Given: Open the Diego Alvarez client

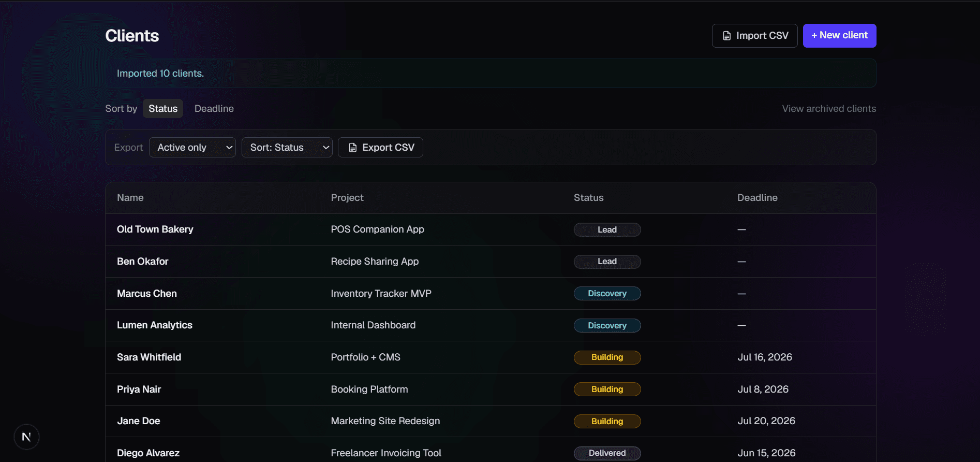Looking at the screenshot, I should click(149, 453).
